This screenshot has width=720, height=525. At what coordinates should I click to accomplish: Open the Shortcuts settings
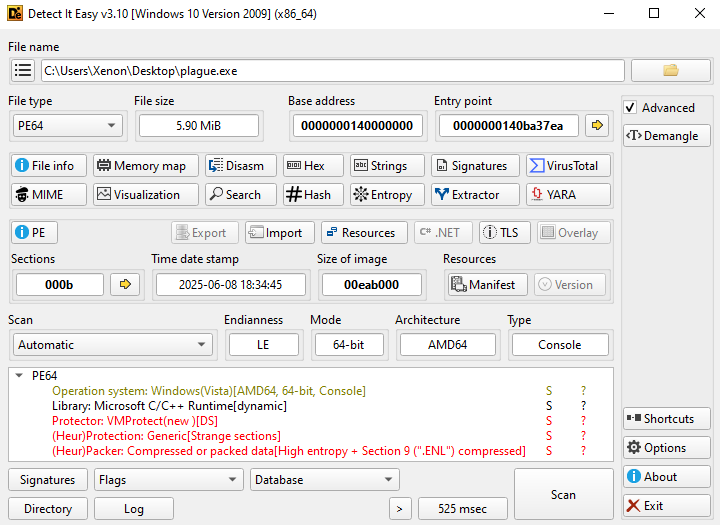pyautogui.click(x=666, y=419)
